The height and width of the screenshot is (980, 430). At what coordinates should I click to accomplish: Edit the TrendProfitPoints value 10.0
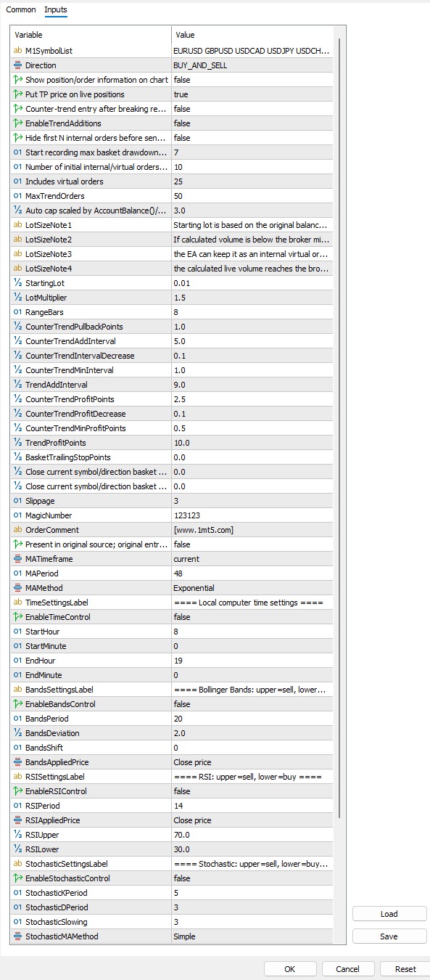tap(252, 443)
